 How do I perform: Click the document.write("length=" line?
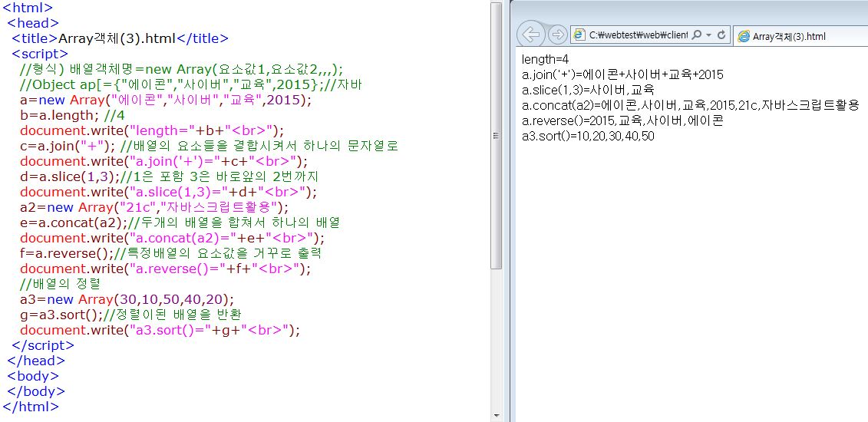[152, 130]
